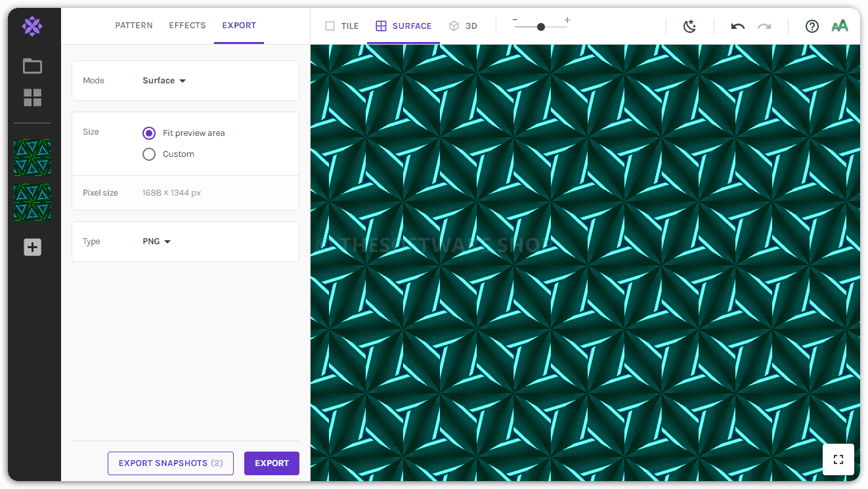
Task: Enter fullscreen preview mode
Action: click(x=838, y=459)
